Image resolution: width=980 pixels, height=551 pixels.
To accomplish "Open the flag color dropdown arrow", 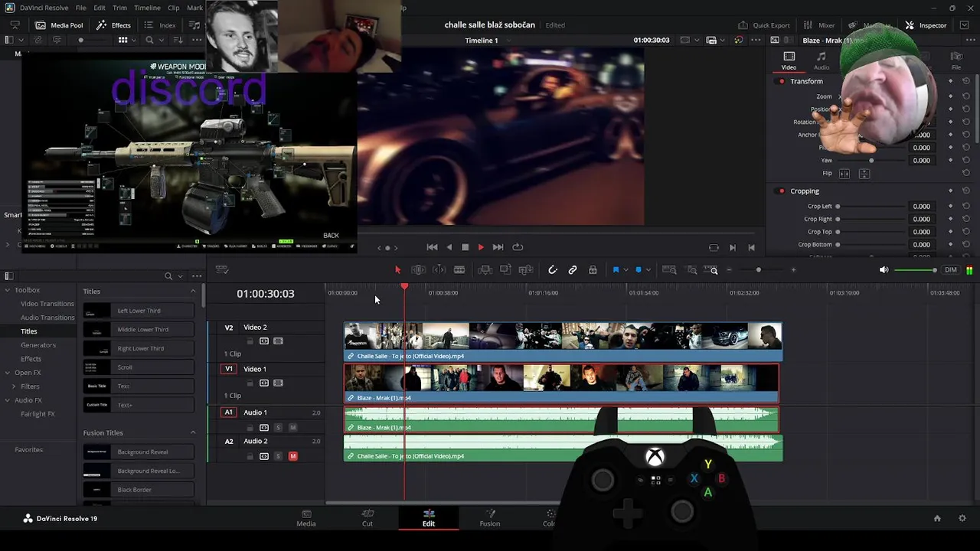I will tap(626, 270).
